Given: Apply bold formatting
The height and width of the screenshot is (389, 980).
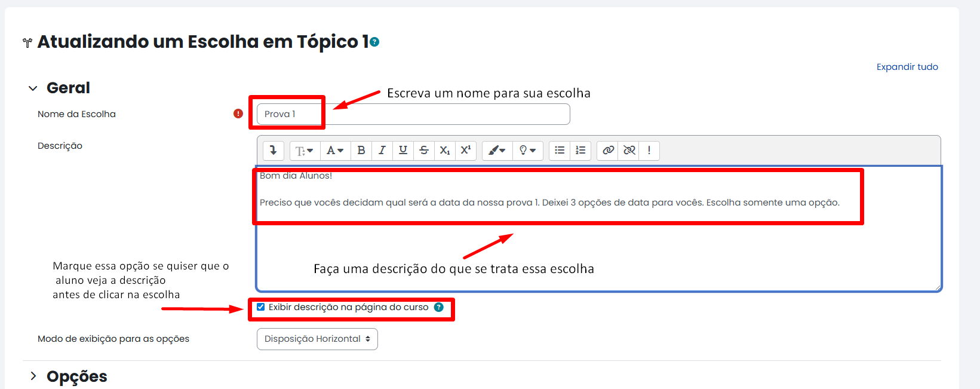Looking at the screenshot, I should click(x=361, y=151).
